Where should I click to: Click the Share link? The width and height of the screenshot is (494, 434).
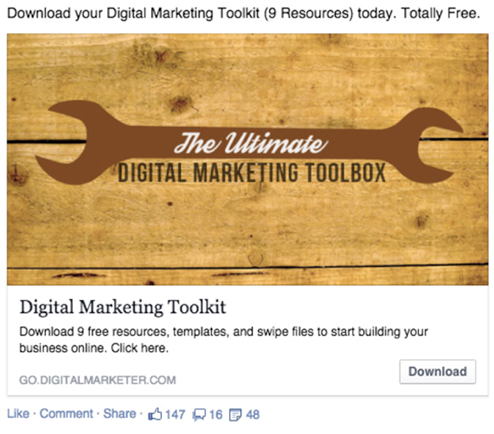click(x=120, y=414)
